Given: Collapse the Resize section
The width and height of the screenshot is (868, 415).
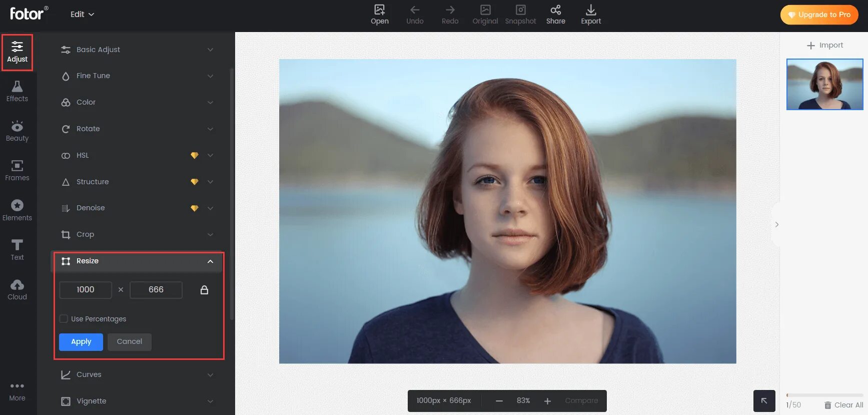Looking at the screenshot, I should pos(210,261).
